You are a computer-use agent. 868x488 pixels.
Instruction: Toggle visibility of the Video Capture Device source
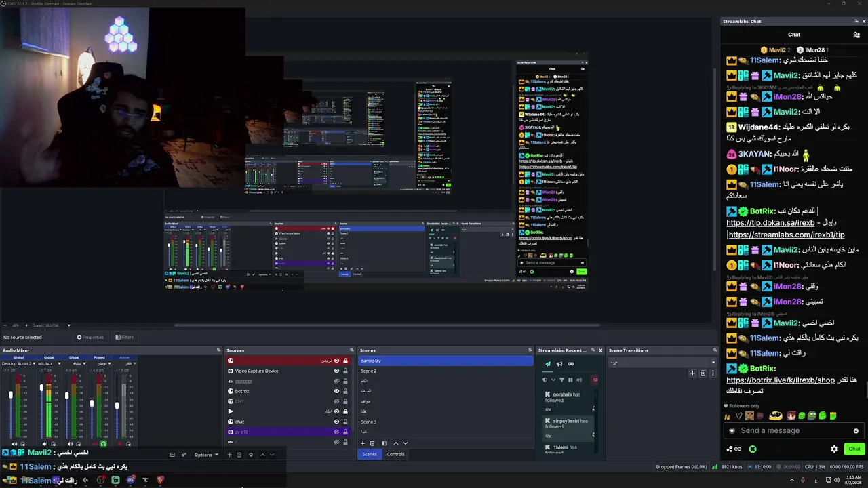[x=336, y=371]
